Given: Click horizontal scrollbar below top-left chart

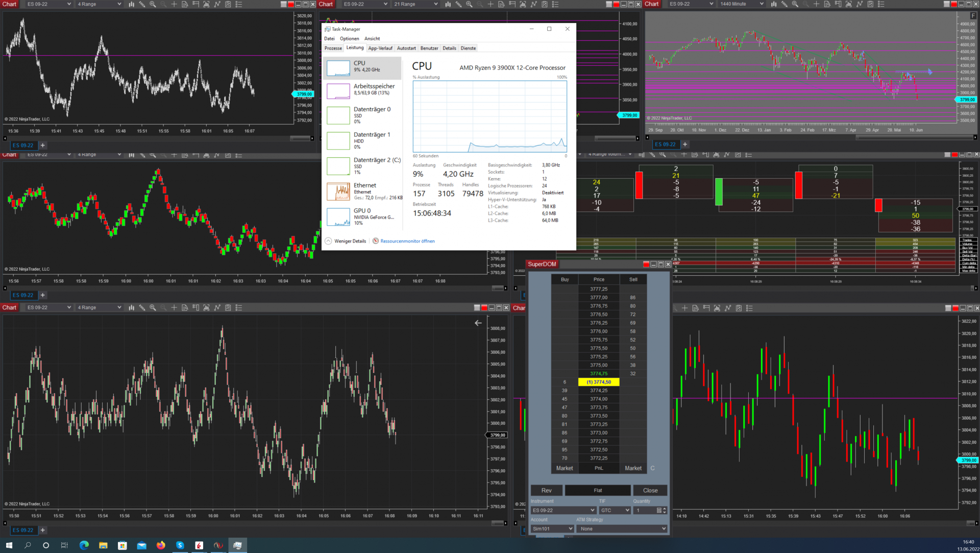Looking at the screenshot, I should [301, 138].
